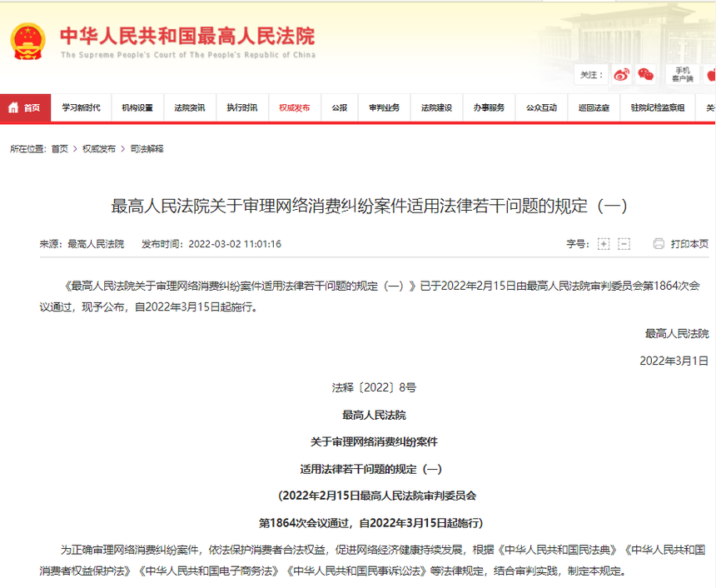Open the 公众互动 navigation item
The image size is (716, 588).
541,107
